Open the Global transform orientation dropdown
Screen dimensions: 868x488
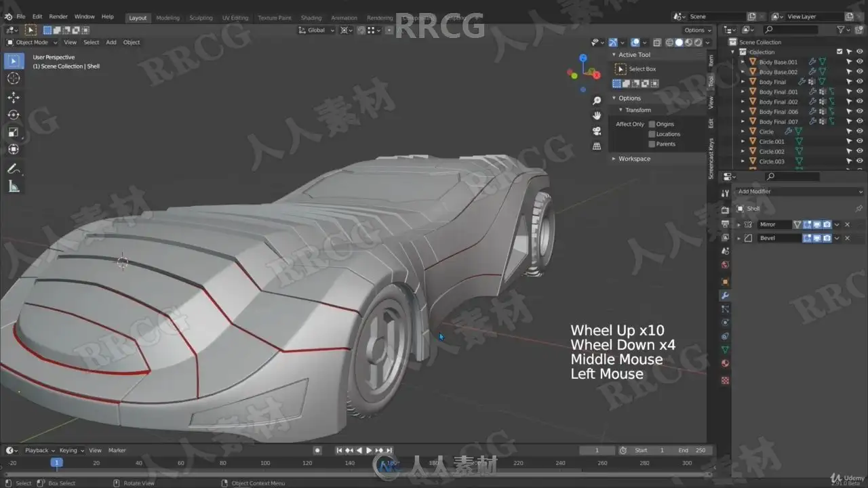[x=317, y=30]
